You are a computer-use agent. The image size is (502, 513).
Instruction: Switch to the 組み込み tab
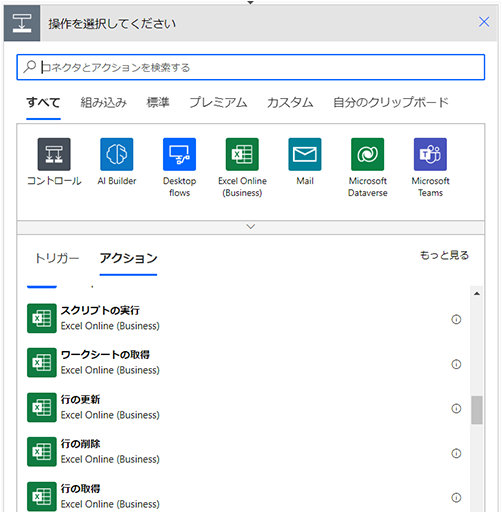[104, 102]
